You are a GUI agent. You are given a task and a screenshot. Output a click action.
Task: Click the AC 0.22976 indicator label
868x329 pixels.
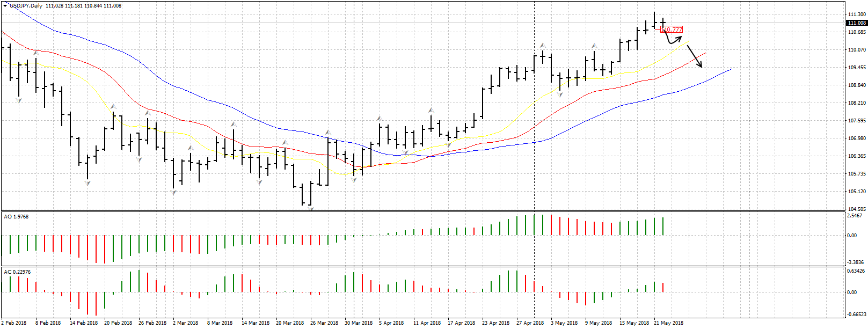tap(18, 272)
